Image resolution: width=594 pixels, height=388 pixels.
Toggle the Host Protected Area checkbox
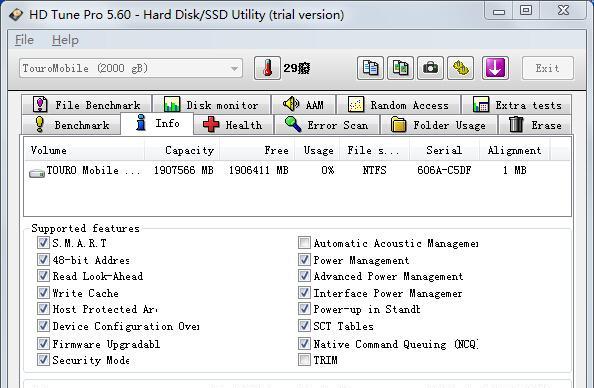pos(43,309)
